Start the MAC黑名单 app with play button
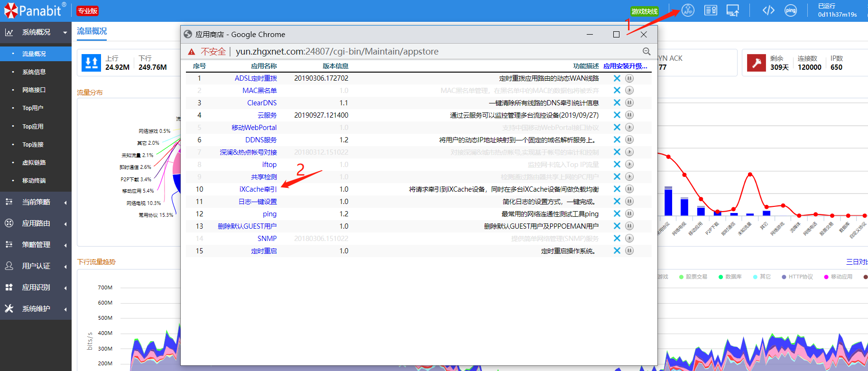868x371 pixels. click(629, 91)
